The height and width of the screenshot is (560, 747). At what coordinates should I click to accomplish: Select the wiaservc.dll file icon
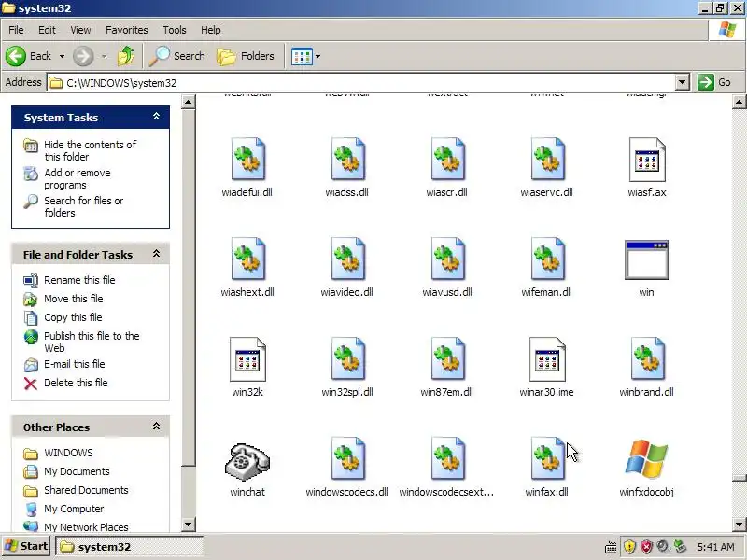click(x=547, y=159)
